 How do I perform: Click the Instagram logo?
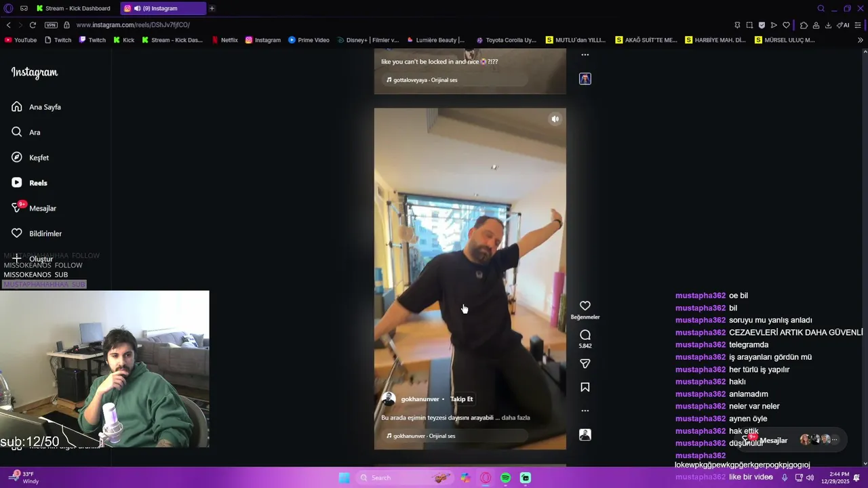(x=35, y=73)
